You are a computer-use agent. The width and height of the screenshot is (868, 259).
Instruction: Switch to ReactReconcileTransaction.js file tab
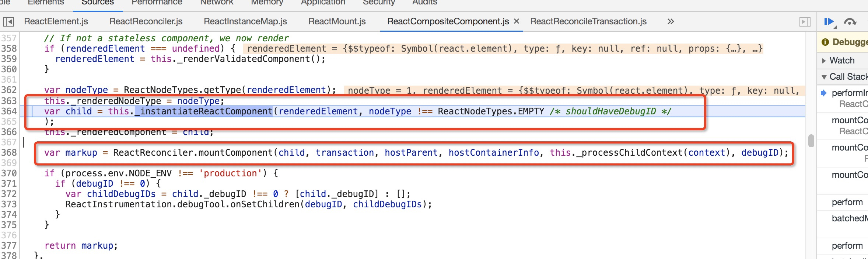[x=588, y=21]
